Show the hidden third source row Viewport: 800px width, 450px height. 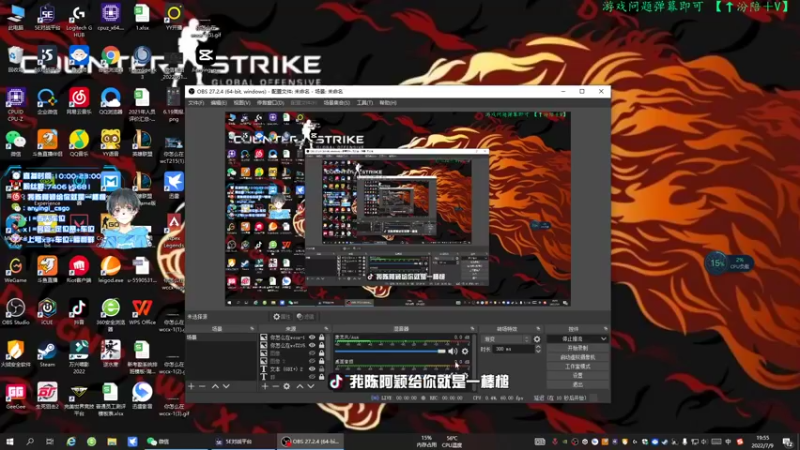pyautogui.click(x=312, y=353)
